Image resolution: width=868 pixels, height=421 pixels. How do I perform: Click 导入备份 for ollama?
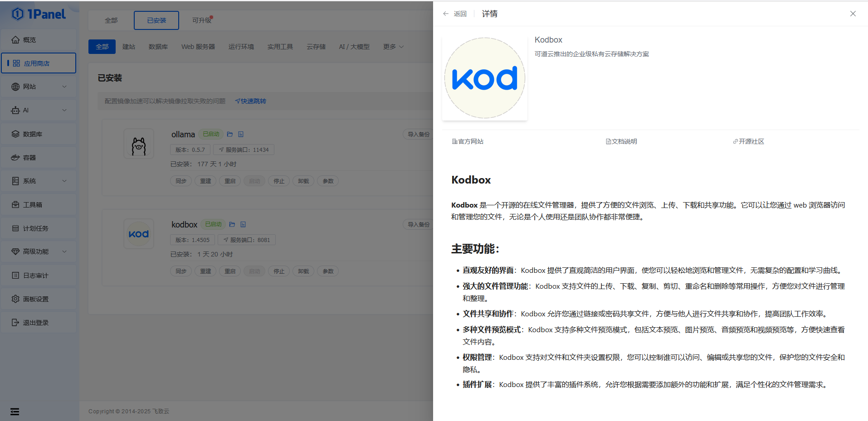click(418, 134)
